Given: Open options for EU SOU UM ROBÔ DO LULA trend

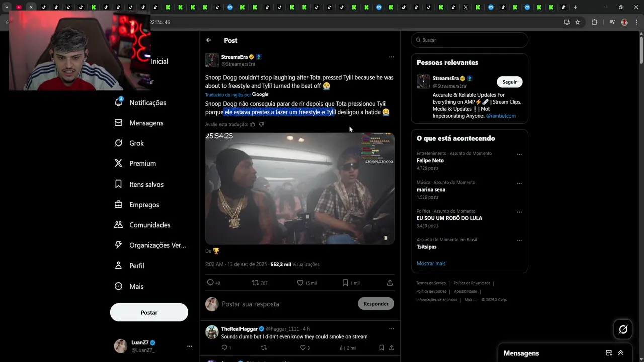Looking at the screenshot, I should coord(519,212).
